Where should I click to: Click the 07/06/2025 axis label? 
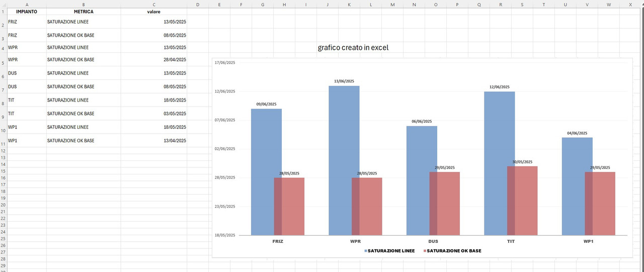(225, 120)
